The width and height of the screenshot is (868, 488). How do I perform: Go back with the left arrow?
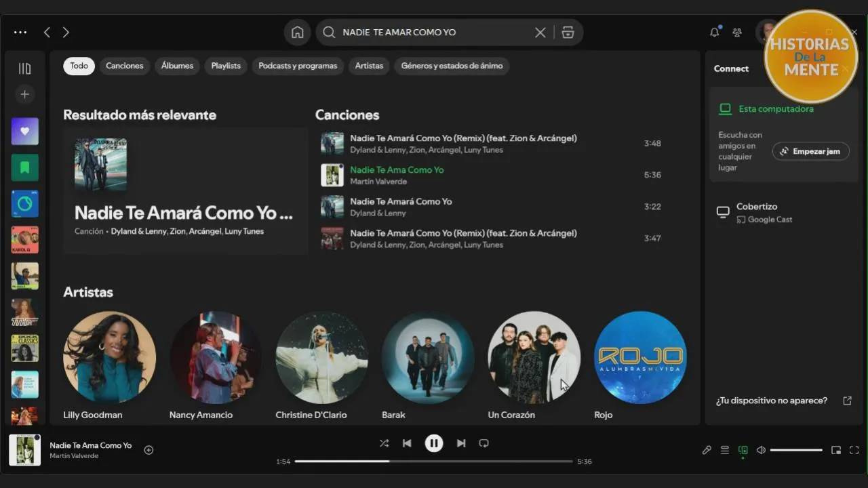(x=47, y=33)
